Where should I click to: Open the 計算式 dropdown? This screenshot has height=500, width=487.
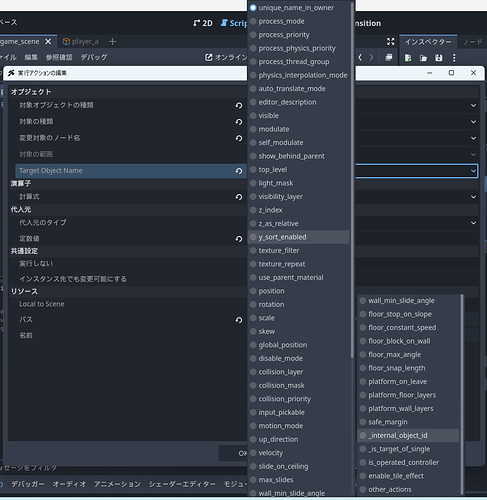click(473, 197)
